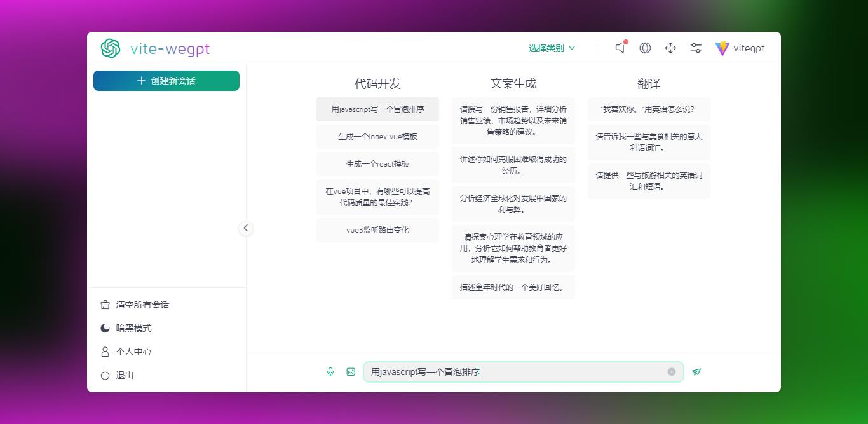Click the 创建新会话 button

coord(166,81)
